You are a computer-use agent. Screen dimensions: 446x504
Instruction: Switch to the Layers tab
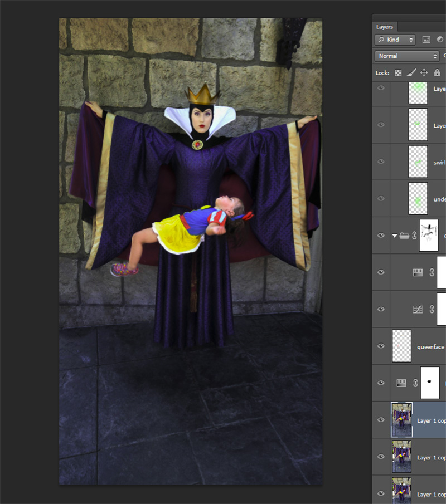click(x=385, y=27)
